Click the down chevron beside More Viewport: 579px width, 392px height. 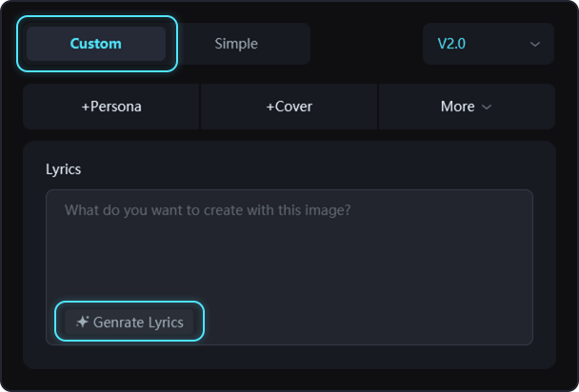coord(487,107)
